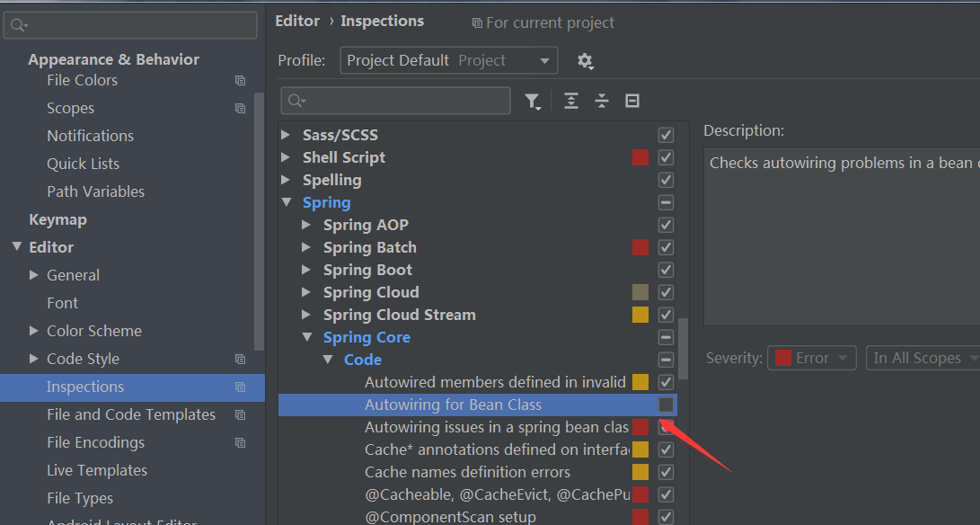
Task: Uncheck the Sass/SCSS inspections checkbox
Action: coord(667,135)
